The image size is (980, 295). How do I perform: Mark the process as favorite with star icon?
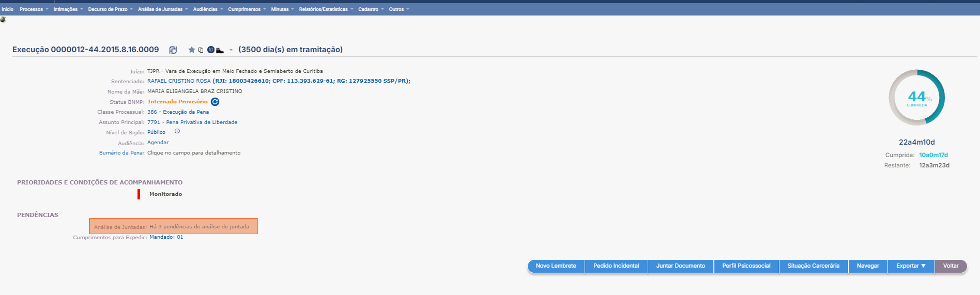pyautogui.click(x=192, y=50)
